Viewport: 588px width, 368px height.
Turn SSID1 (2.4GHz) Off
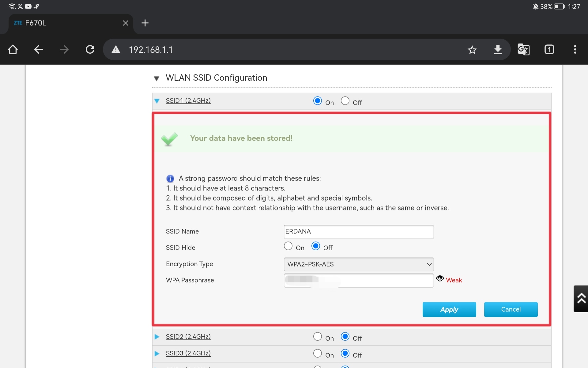[345, 101]
